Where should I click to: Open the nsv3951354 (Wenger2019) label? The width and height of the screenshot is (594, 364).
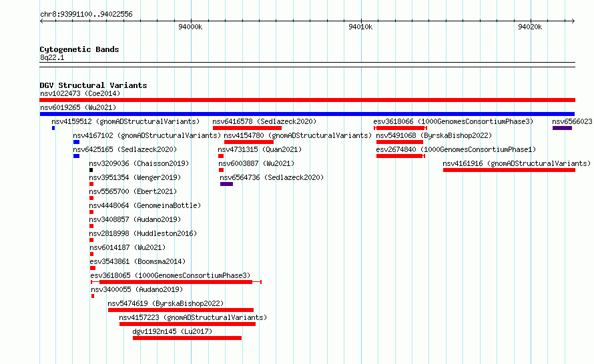coord(135,177)
